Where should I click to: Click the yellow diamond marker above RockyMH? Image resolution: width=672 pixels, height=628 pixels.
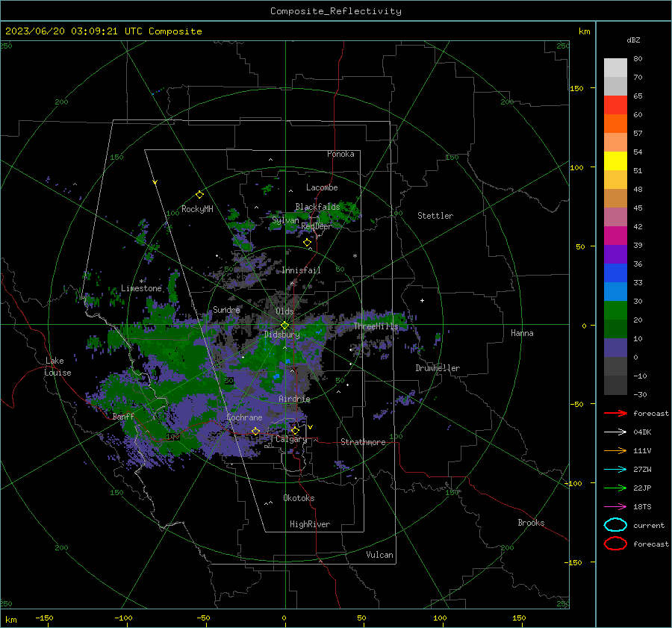click(x=199, y=195)
